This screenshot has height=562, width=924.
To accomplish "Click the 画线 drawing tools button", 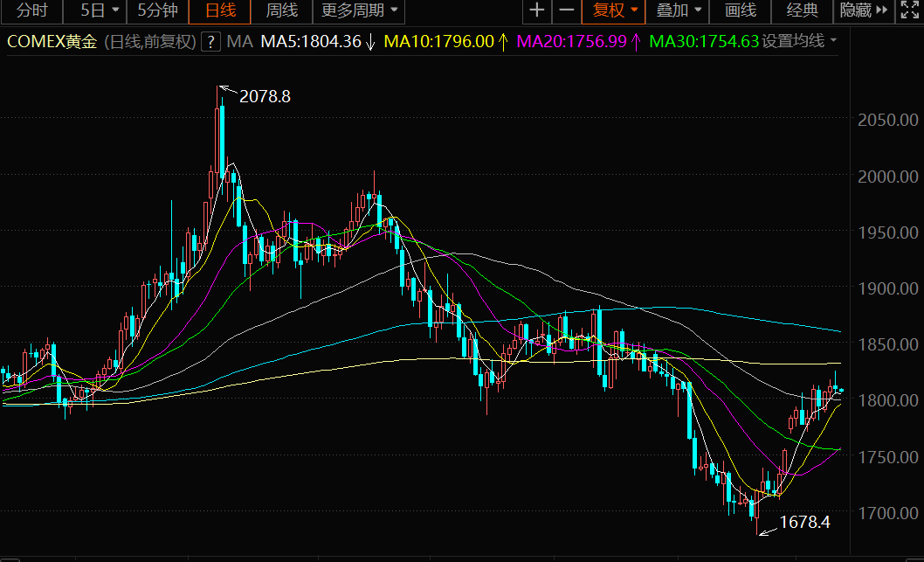I will [740, 10].
